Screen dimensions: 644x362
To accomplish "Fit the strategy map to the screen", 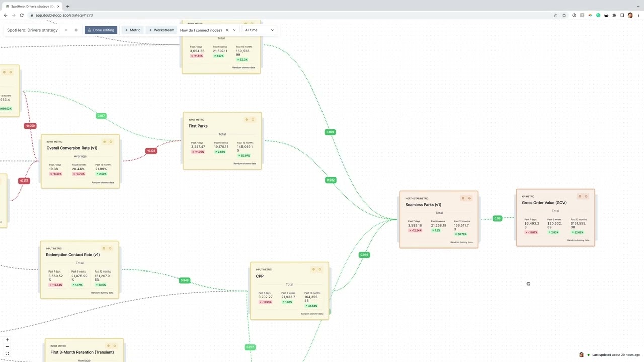I will (7, 353).
